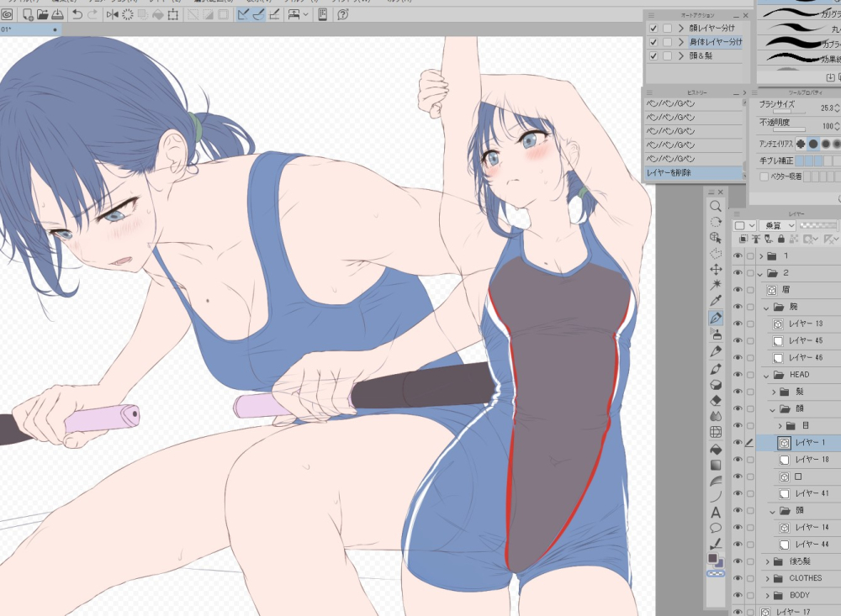
Task: Expand the 髪 folder
Action: point(774,392)
